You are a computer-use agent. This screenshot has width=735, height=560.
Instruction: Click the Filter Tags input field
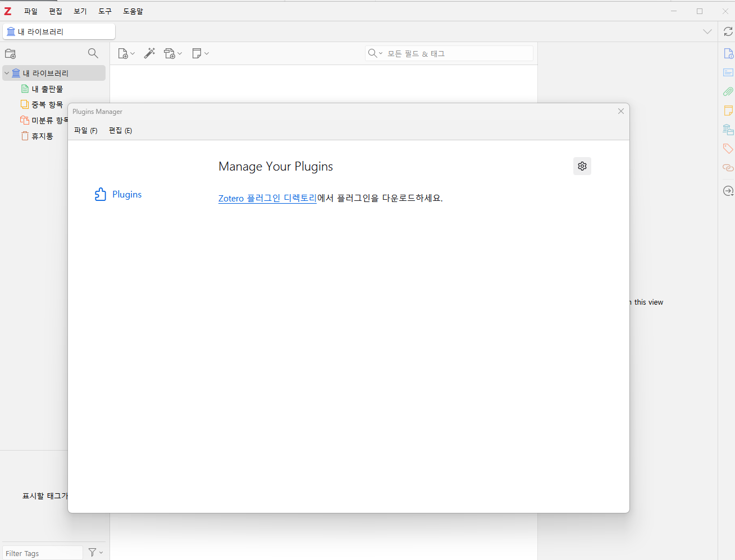[43, 553]
